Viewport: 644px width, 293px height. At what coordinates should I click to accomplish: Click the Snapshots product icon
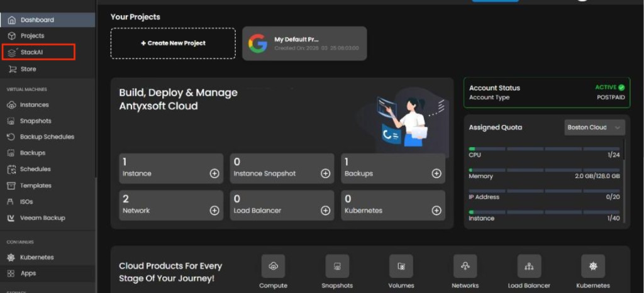[x=337, y=266]
